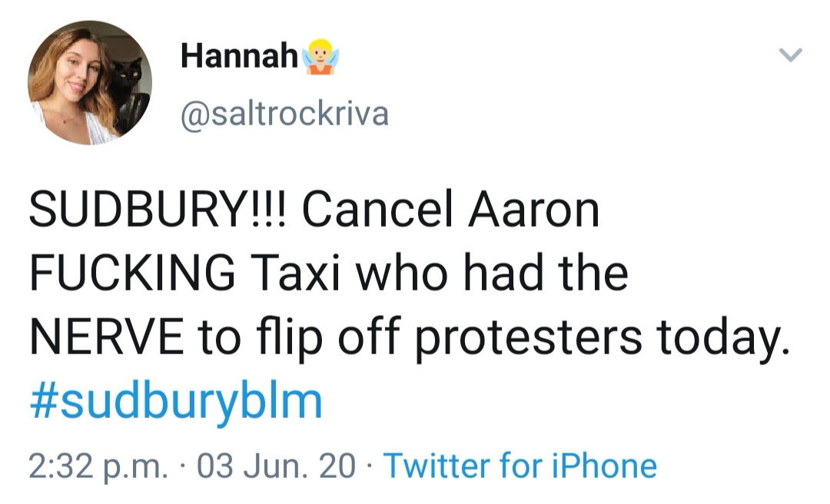This screenshot has width=830, height=504.
Task: Open the "Twitter for iPhone" source link
Action: [x=520, y=465]
